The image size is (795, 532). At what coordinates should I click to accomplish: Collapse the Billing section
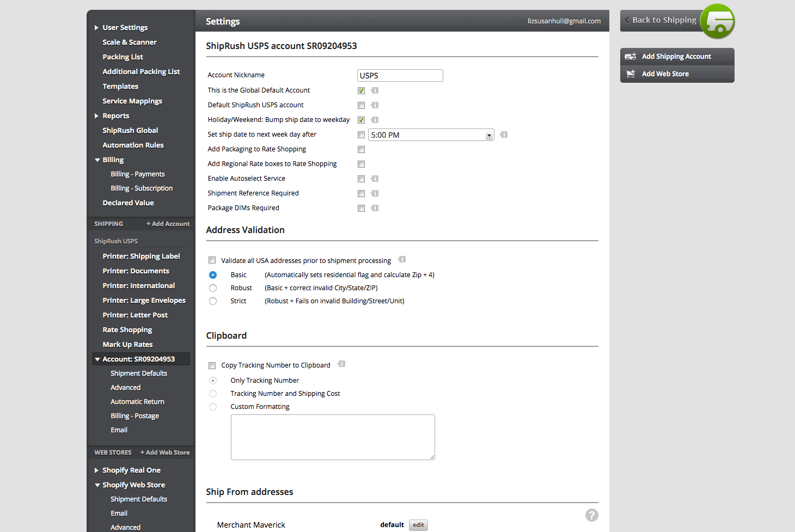[x=97, y=160]
